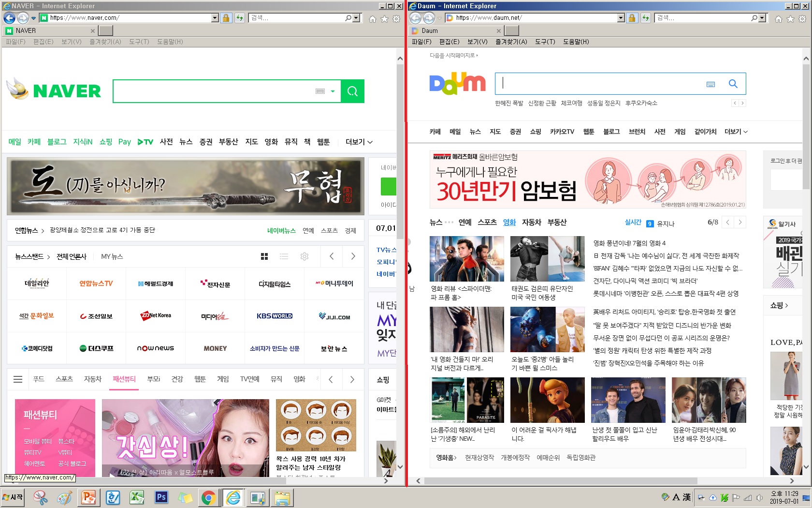
Task: Open Sticky Notes from the taskbar
Action: (x=185, y=497)
